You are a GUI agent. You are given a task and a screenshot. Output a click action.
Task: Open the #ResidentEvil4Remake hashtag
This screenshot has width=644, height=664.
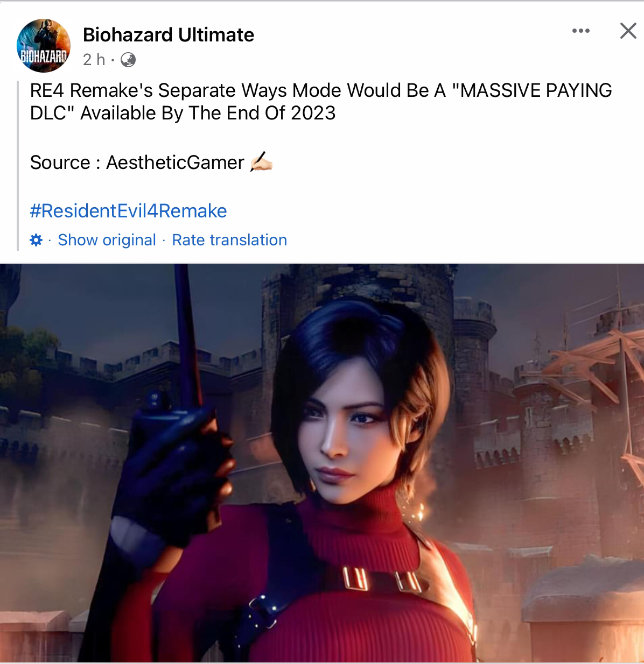pos(129,211)
